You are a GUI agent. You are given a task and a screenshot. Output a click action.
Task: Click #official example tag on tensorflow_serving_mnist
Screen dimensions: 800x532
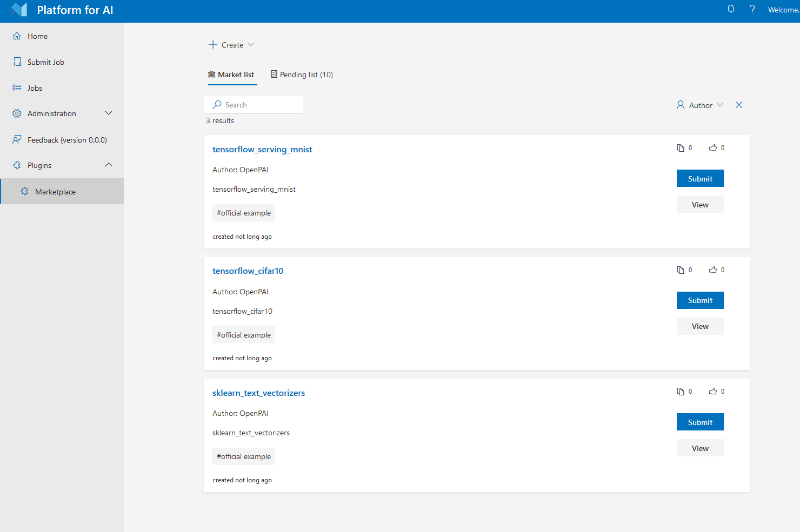244,213
